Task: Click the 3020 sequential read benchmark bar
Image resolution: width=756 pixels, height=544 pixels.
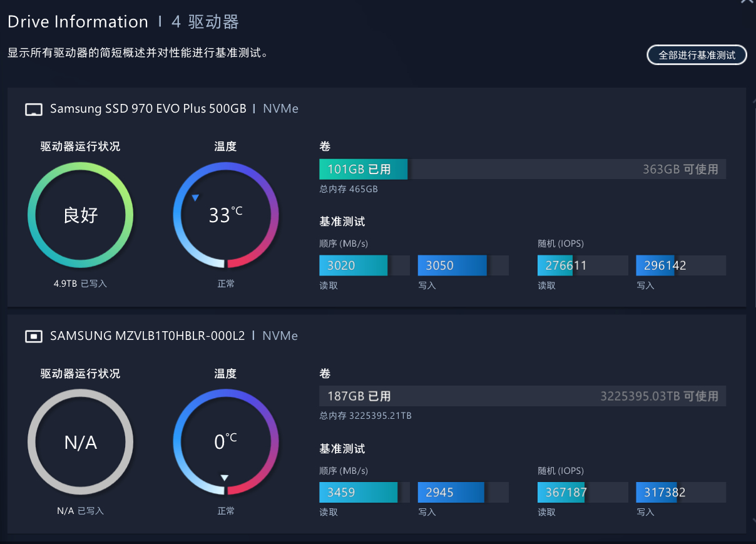Action: pyautogui.click(x=364, y=265)
